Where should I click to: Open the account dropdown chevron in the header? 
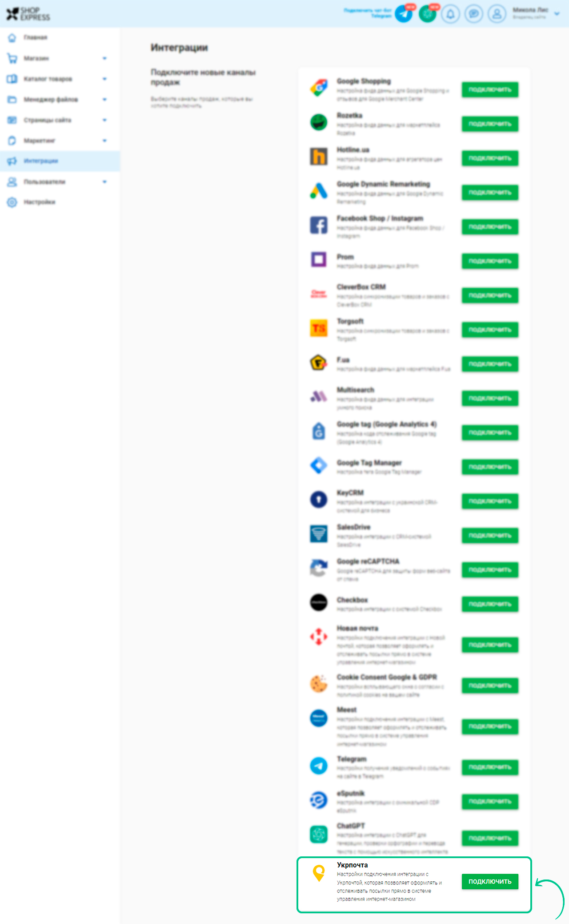click(x=557, y=14)
